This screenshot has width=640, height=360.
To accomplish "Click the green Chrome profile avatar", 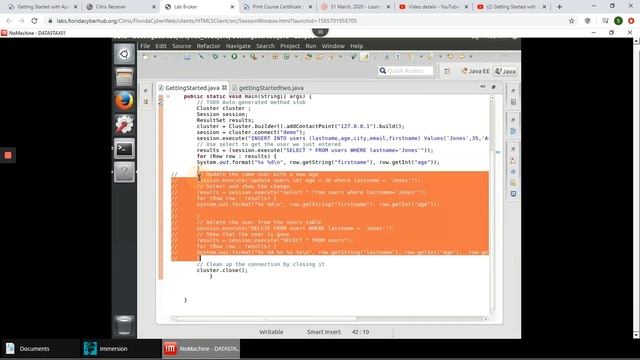I will point(618,20).
